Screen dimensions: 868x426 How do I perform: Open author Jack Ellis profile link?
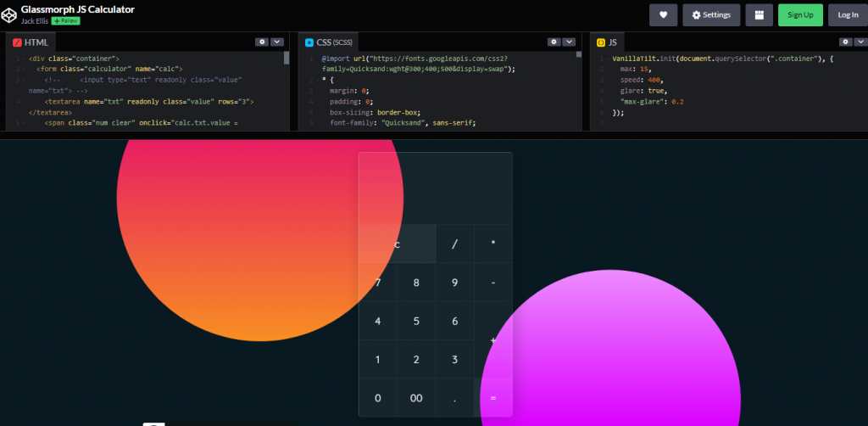[35, 20]
